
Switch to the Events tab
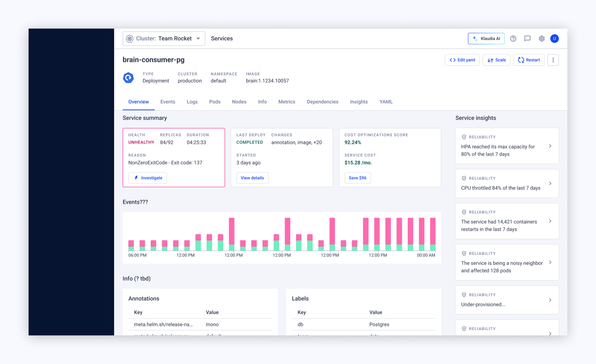click(x=168, y=102)
